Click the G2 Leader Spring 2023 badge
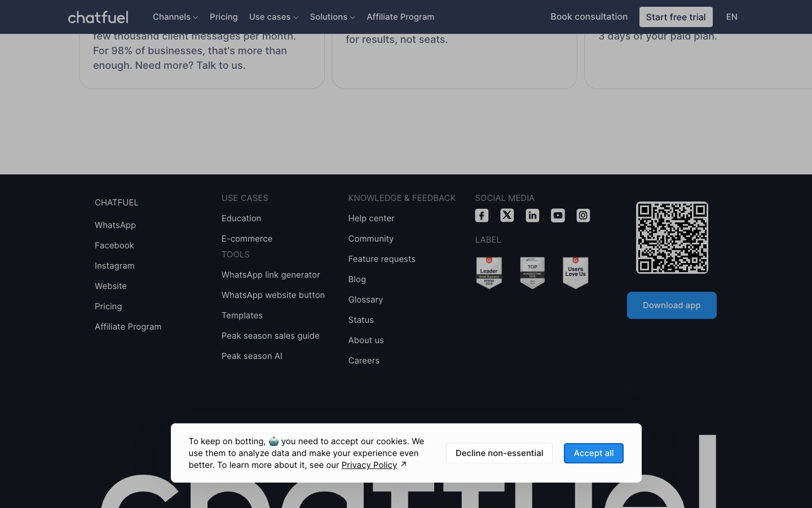This screenshot has width=812, height=508. point(489,273)
